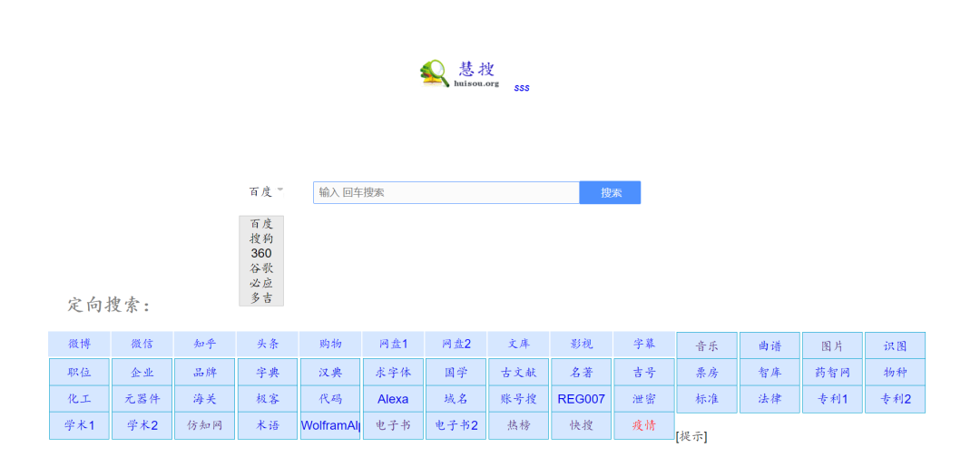
Task: Click the 微博 targeted search button
Action: [79, 345]
